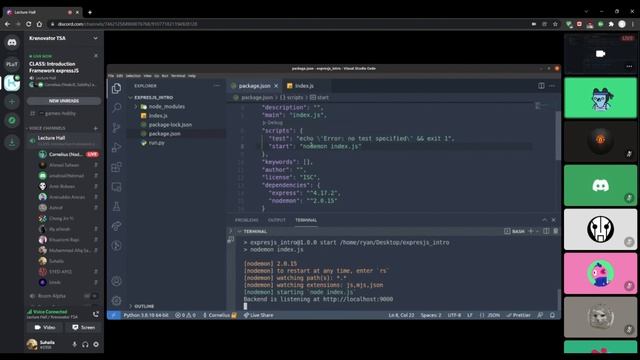Image resolution: width=640 pixels, height=360 pixels.
Task: Open index.js file in Explorer tree
Action: point(158,116)
